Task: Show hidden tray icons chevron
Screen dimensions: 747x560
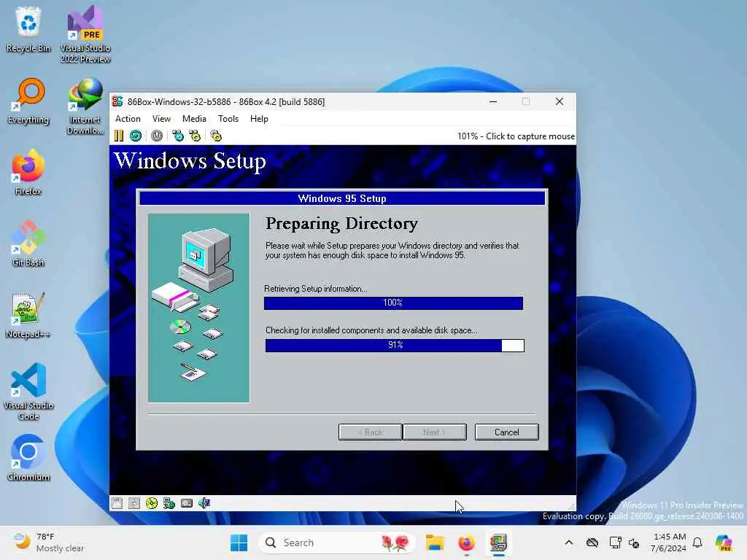Action: tap(569, 542)
